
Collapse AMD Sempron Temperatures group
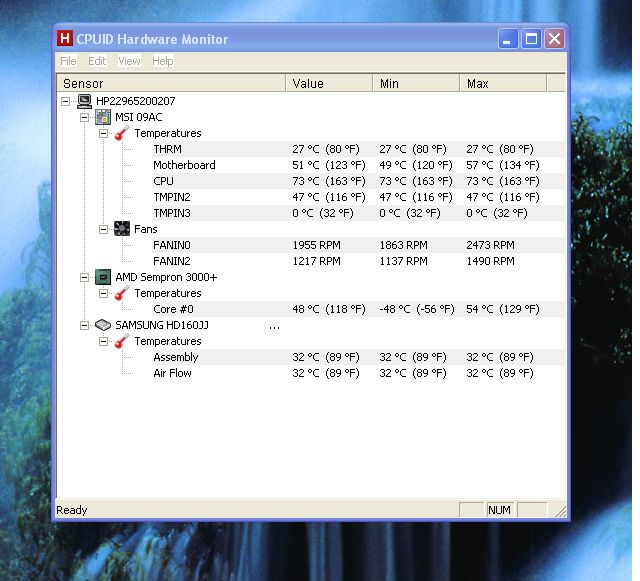click(x=104, y=294)
